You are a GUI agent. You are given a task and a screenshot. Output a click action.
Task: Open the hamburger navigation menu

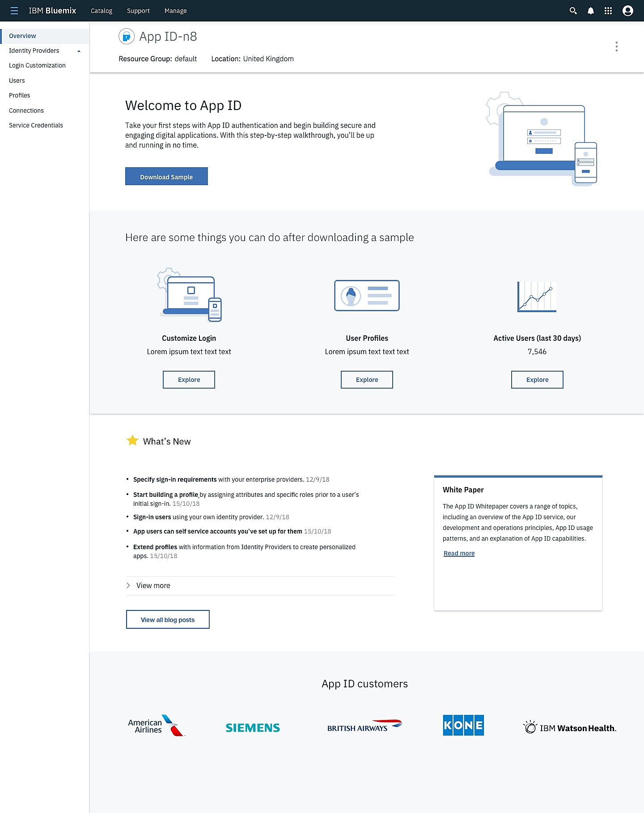(14, 11)
